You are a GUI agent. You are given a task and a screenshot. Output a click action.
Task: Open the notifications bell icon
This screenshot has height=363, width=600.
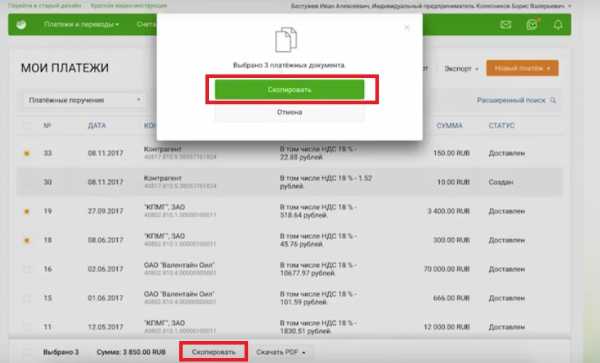(558, 25)
